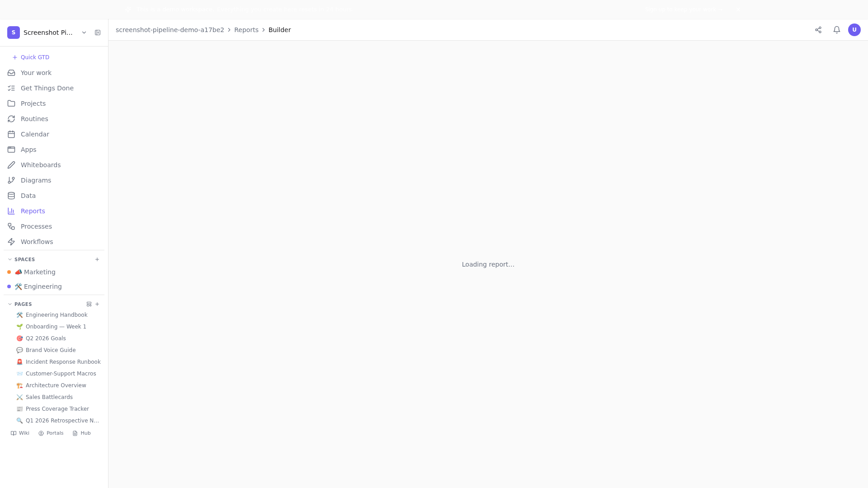Screen dimensions: 868x488
Task: Click the Quick GTD button
Action: (x=31, y=57)
